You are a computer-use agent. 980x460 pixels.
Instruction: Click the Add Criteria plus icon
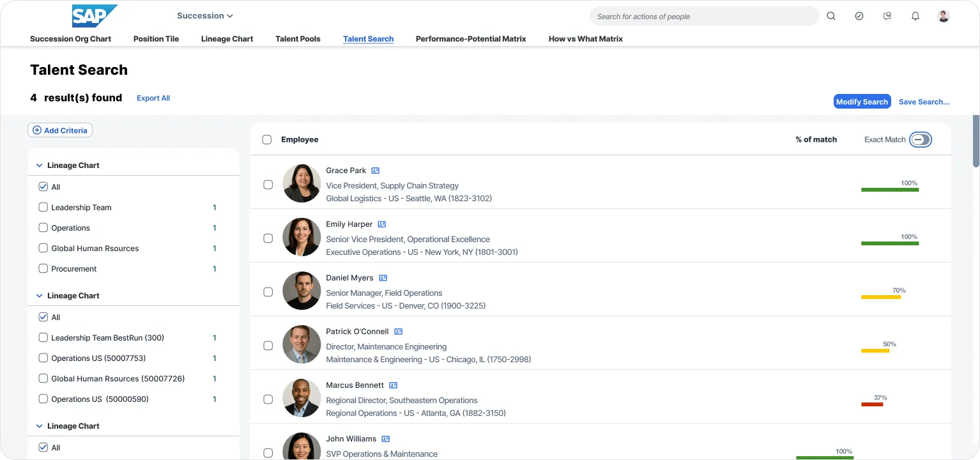pyautogui.click(x=38, y=130)
